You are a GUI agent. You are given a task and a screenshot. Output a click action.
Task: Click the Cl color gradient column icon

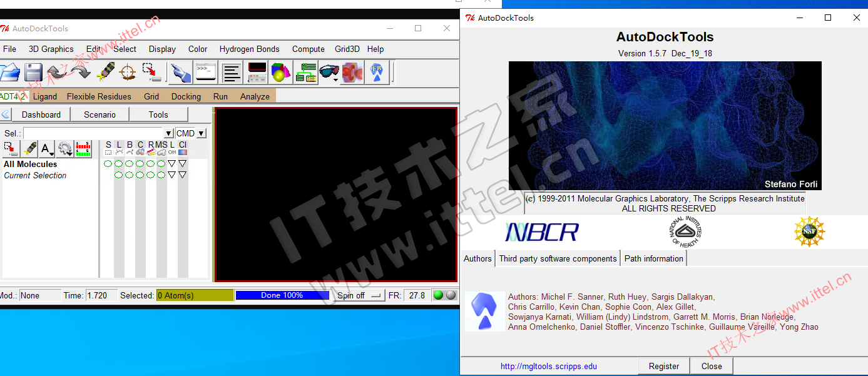183,152
